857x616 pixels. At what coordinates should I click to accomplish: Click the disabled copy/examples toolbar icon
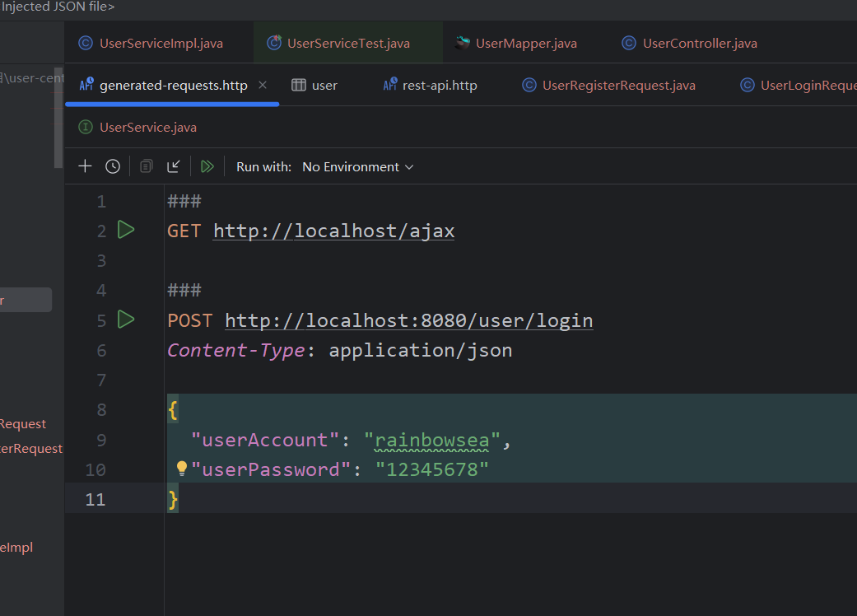tap(146, 166)
